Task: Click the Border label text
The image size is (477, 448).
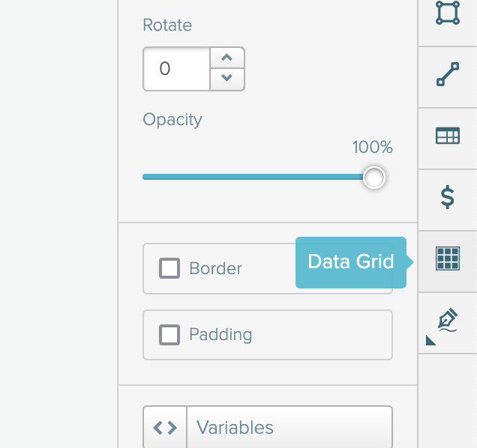Action: click(x=216, y=268)
